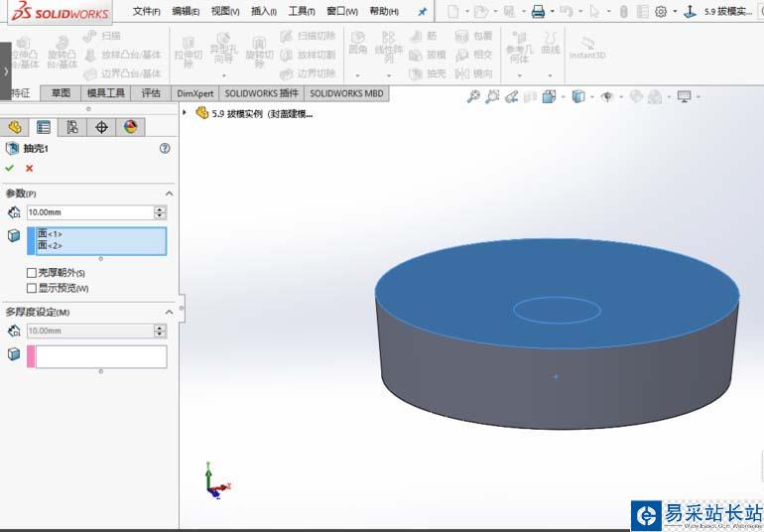The width and height of the screenshot is (764, 532).
Task: Click the Hide/Show Items eye icon
Action: [x=606, y=96]
